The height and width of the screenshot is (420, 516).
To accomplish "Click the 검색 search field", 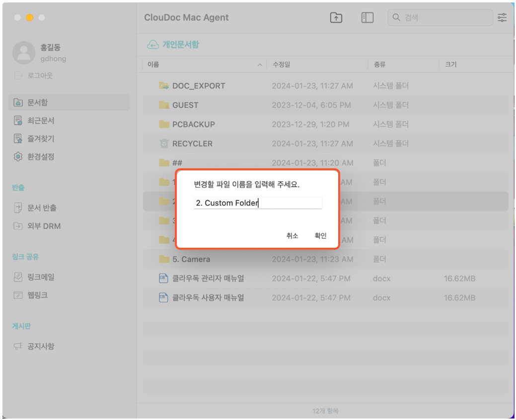I will [x=441, y=17].
